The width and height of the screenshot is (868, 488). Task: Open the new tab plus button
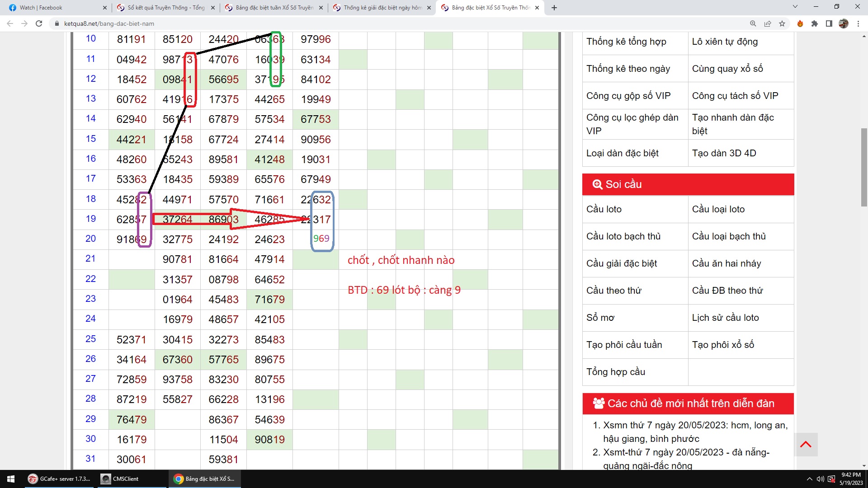click(554, 8)
